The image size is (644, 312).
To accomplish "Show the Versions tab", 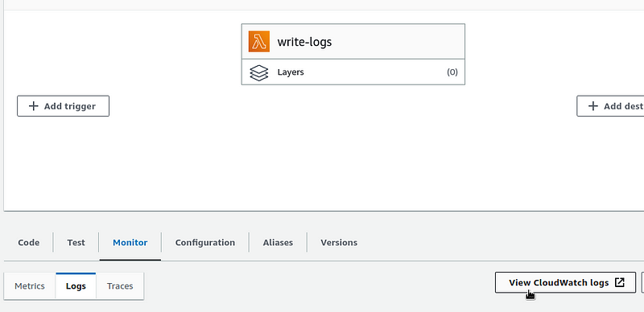I will 339,242.
